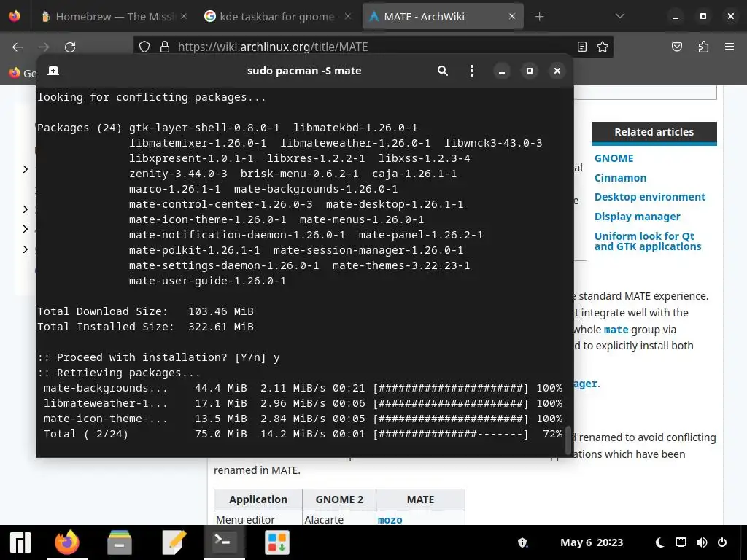
Task: Open the text editor notepad taskbar icon
Action: click(174, 542)
